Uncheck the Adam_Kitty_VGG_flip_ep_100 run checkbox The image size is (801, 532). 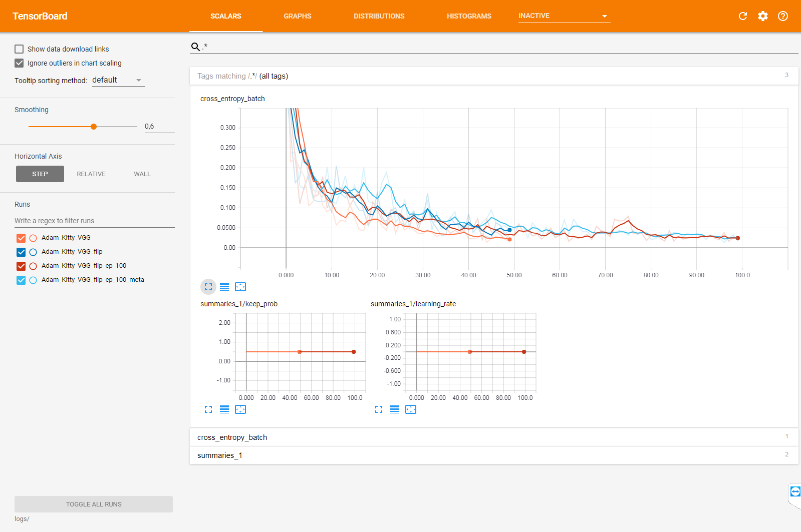click(x=21, y=266)
